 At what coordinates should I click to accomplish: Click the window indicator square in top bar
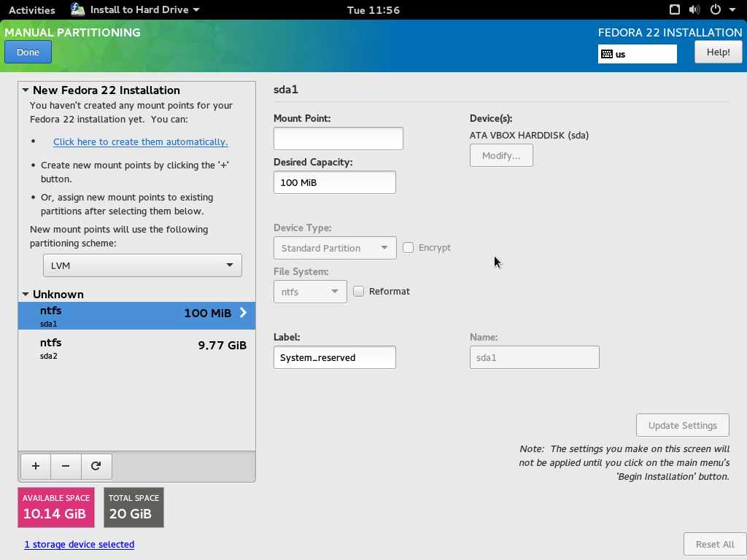click(675, 9)
